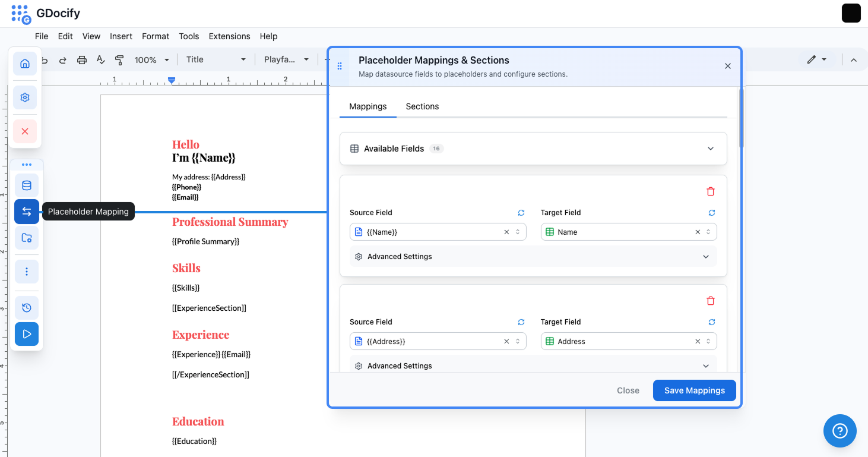Click the Placeholder Mapping arrows icon
Viewport: 868px width, 457px height.
point(27,212)
